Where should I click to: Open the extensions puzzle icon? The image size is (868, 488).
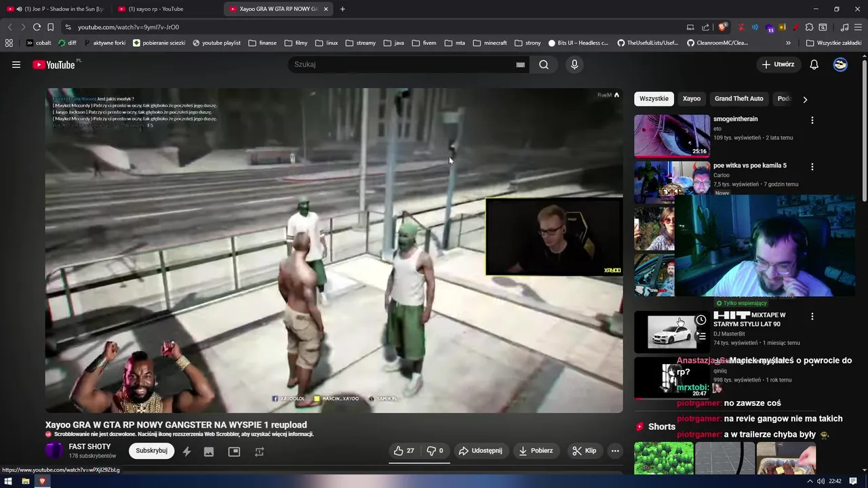809,27
